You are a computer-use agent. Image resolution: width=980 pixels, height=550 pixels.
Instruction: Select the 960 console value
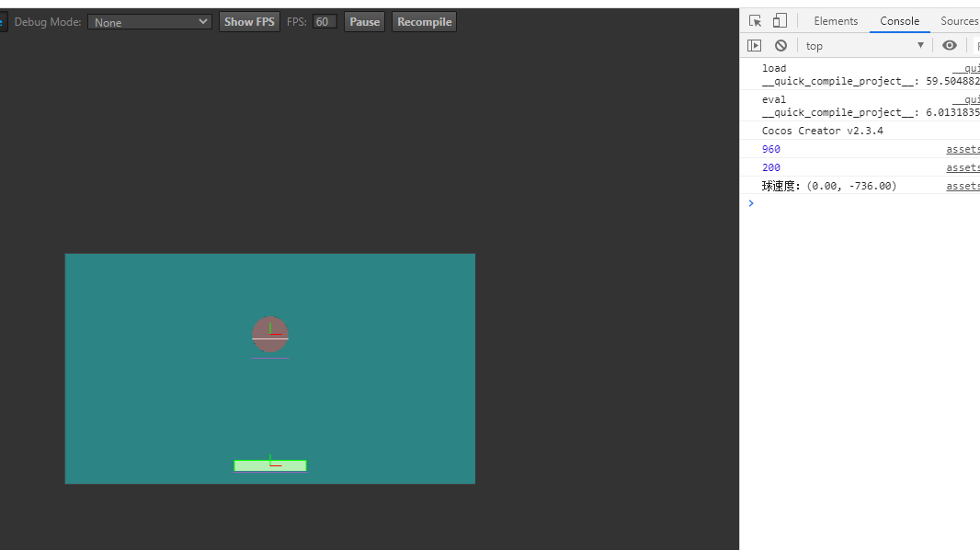coord(770,149)
